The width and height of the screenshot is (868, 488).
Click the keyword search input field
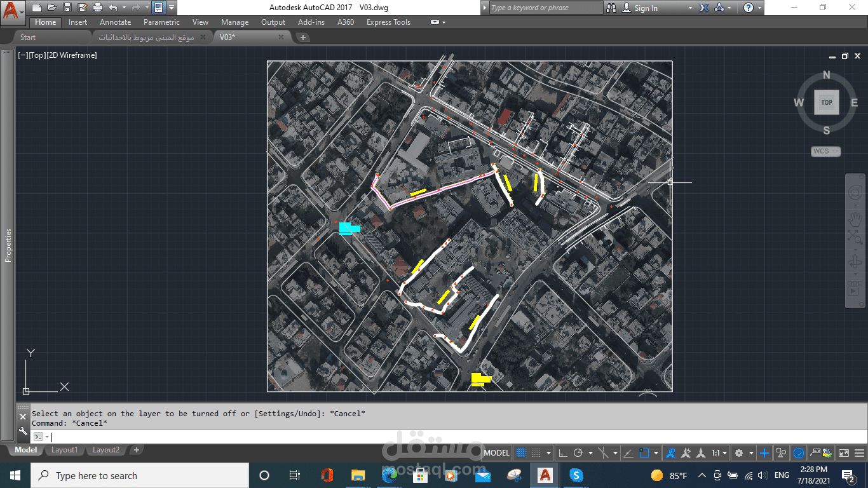545,8
